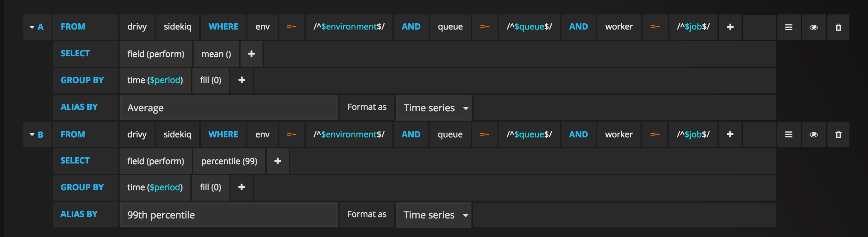Add SELECT function plus in query A
This screenshot has height=237, width=868.
pyautogui.click(x=252, y=54)
